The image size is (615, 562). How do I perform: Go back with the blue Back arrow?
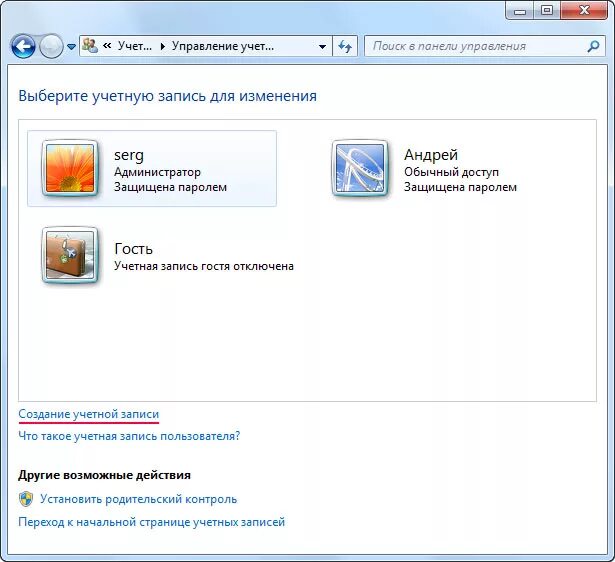[x=23, y=46]
